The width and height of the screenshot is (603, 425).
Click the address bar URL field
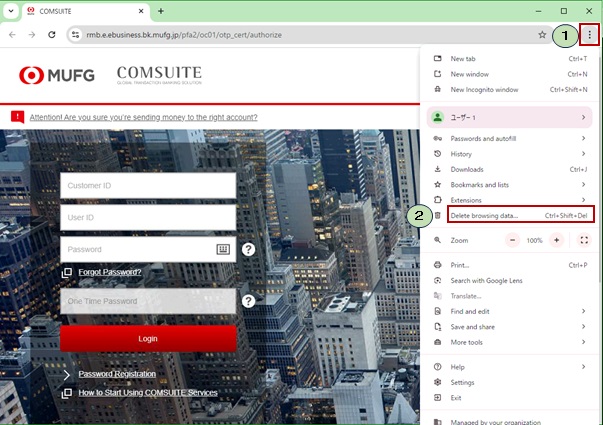(308, 35)
